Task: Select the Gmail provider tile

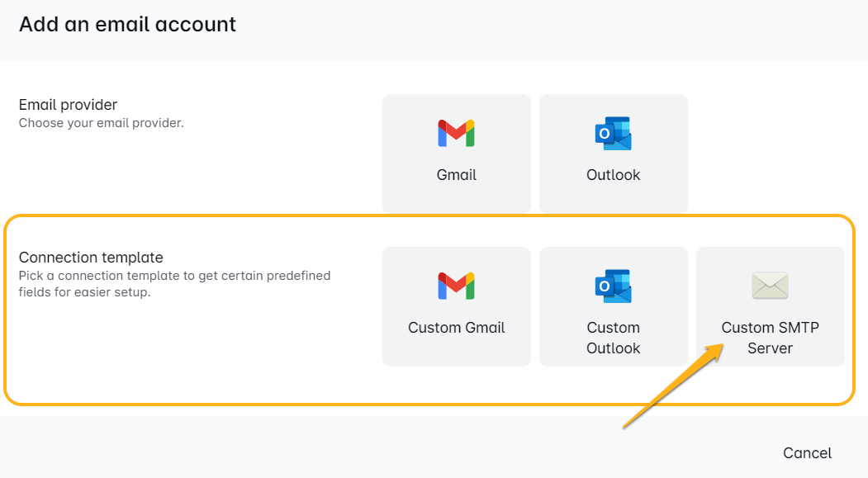Action: coord(456,154)
